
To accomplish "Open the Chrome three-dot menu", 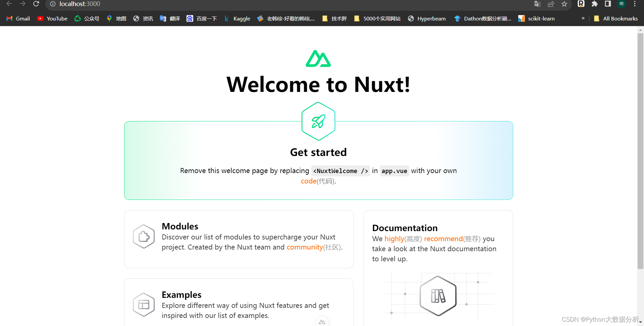I will pyautogui.click(x=635, y=4).
